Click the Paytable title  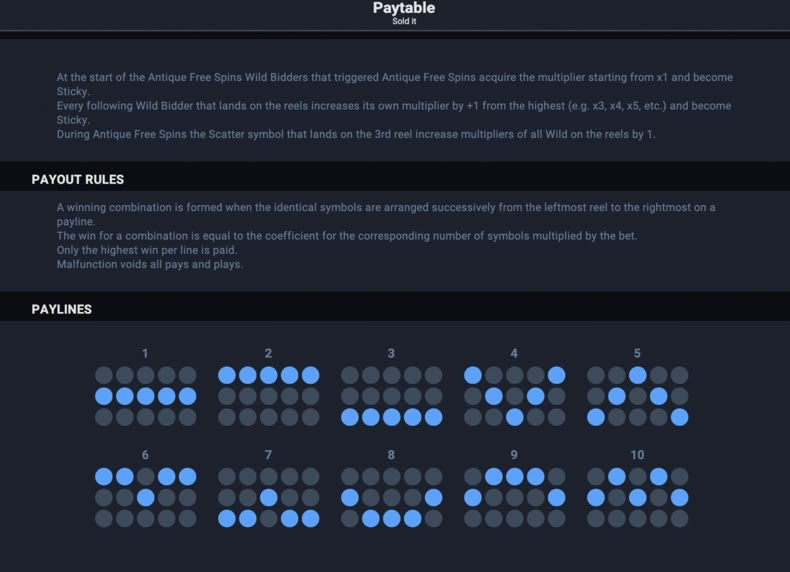coord(404,8)
